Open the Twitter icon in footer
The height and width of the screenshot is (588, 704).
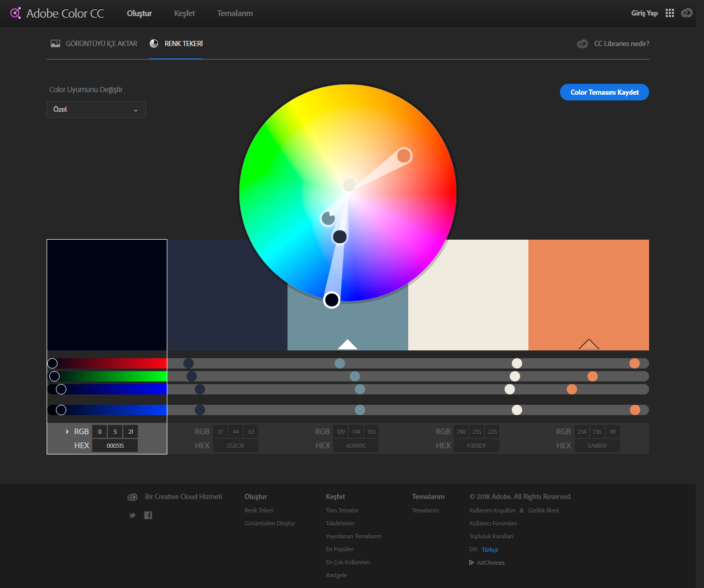133,515
